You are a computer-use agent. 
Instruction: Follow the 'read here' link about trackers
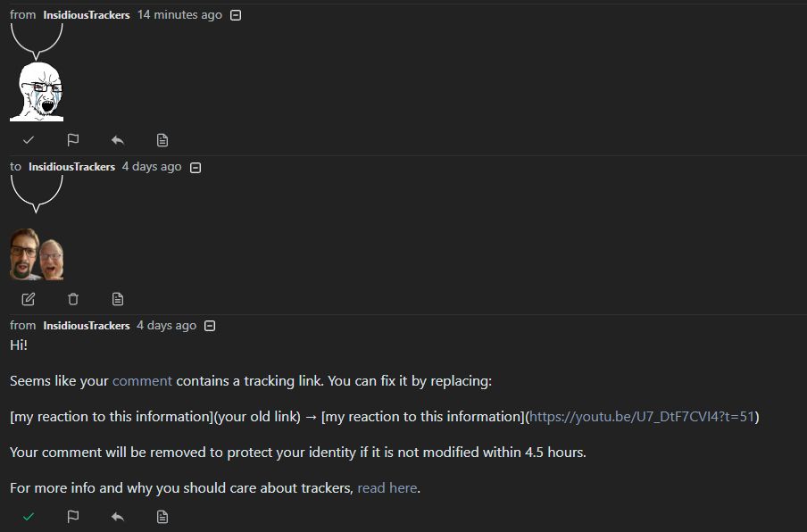point(387,487)
